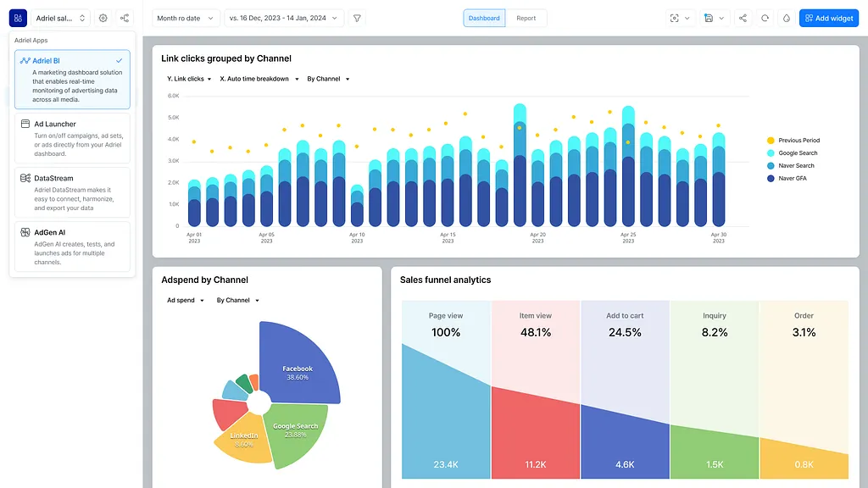Click the screenshot capture icon
The height and width of the screenshot is (488, 868).
pyautogui.click(x=675, y=18)
